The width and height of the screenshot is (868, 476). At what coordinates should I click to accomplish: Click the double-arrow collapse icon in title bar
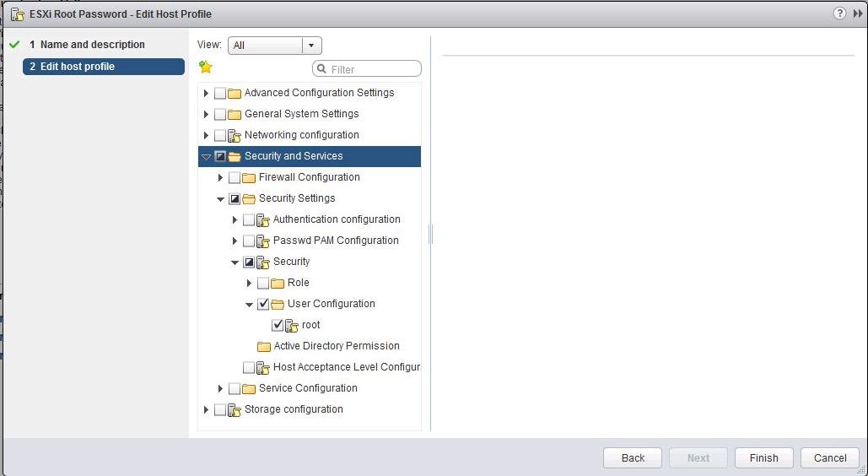[858, 14]
